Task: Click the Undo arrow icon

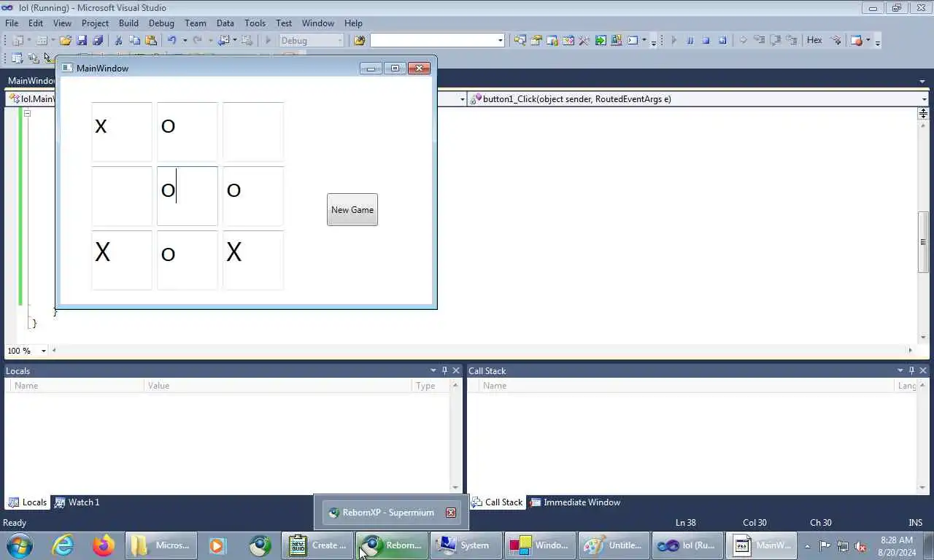Action: click(x=171, y=41)
